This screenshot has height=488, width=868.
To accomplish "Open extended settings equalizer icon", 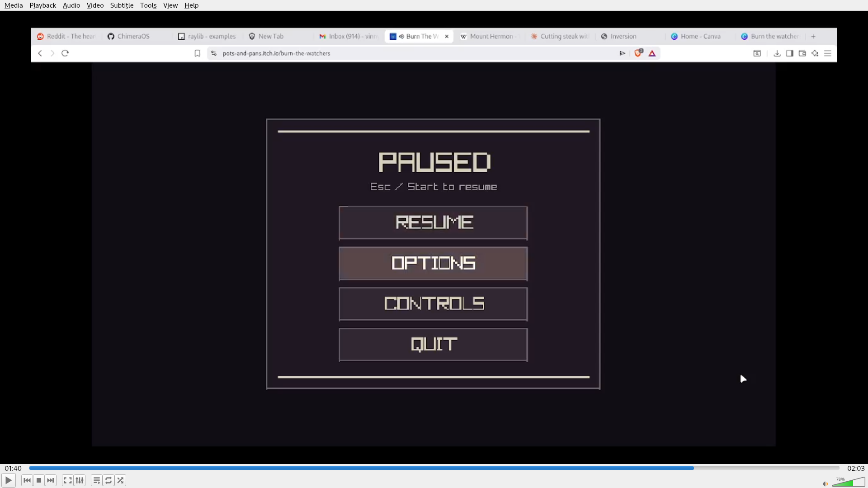I will 80,480.
